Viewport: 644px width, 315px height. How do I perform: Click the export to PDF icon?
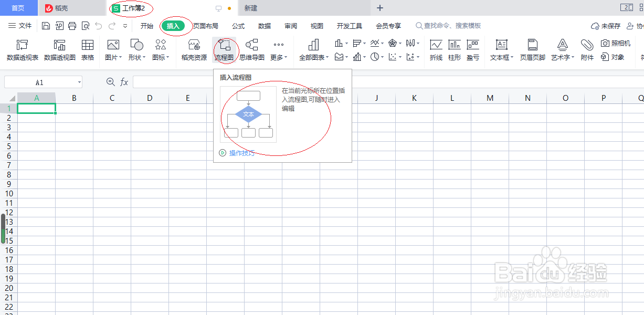[x=59, y=26]
